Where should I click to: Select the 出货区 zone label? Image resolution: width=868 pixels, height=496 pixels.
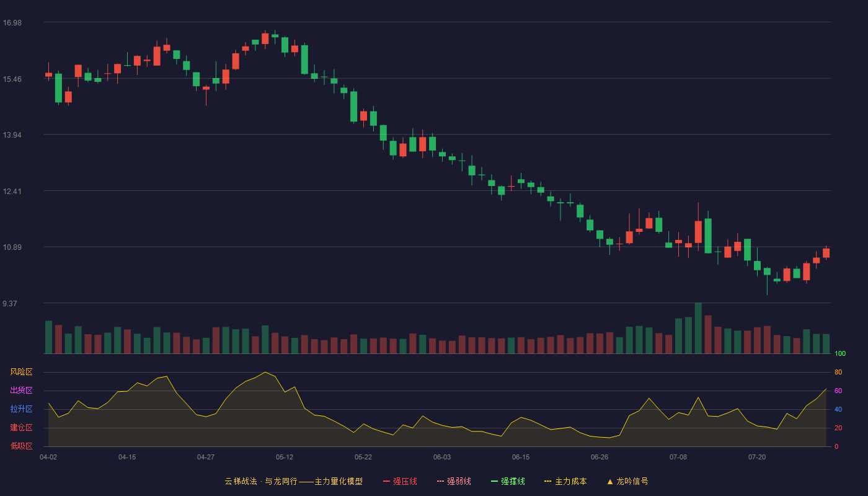pos(21,391)
